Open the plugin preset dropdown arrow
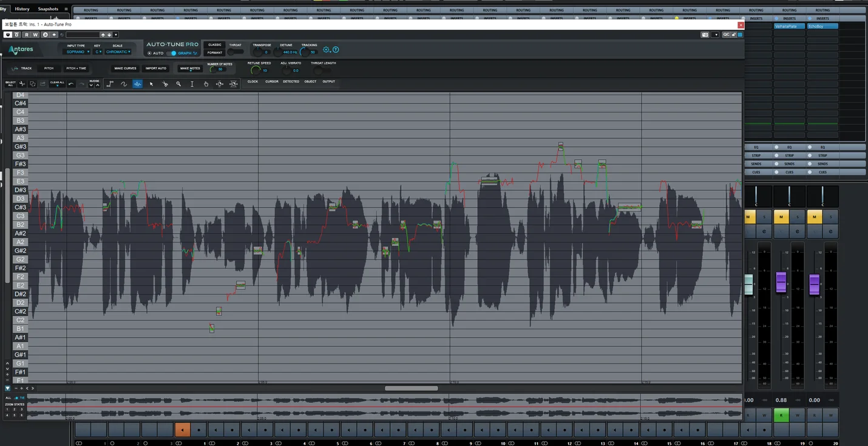The height and width of the screenshot is (446, 868). (x=115, y=35)
